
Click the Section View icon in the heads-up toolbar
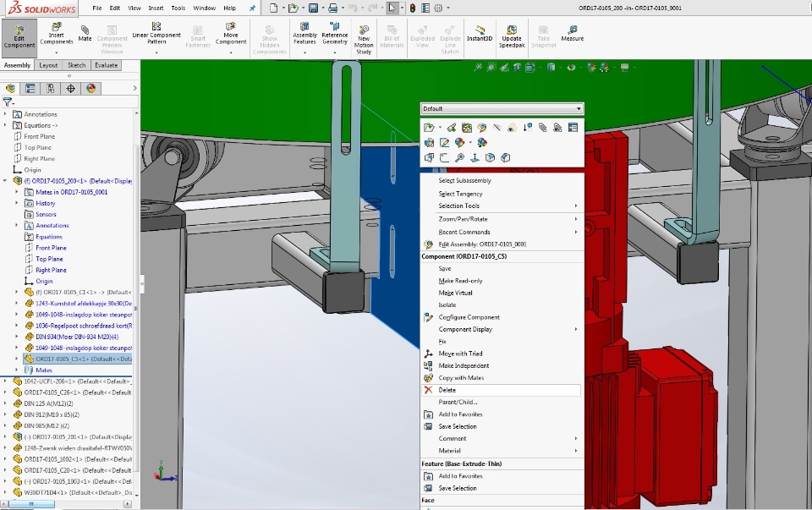517,68
